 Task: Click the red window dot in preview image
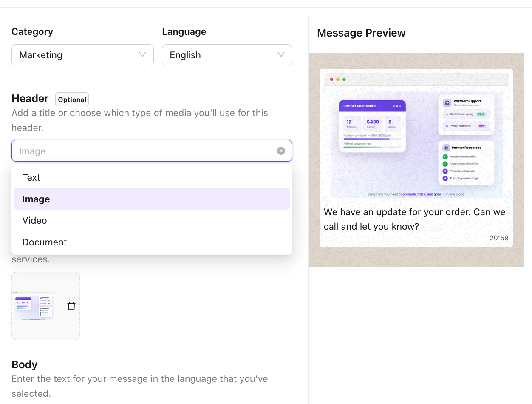(331, 80)
